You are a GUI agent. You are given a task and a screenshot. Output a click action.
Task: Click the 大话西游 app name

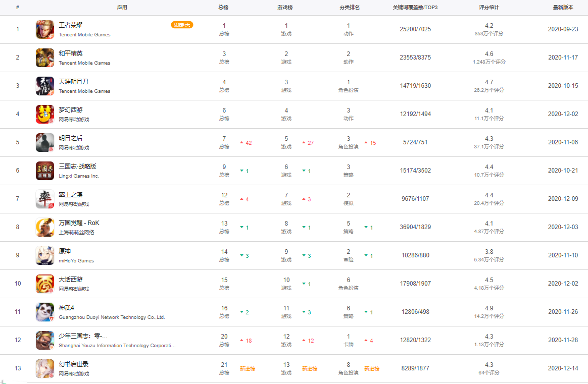(71, 280)
